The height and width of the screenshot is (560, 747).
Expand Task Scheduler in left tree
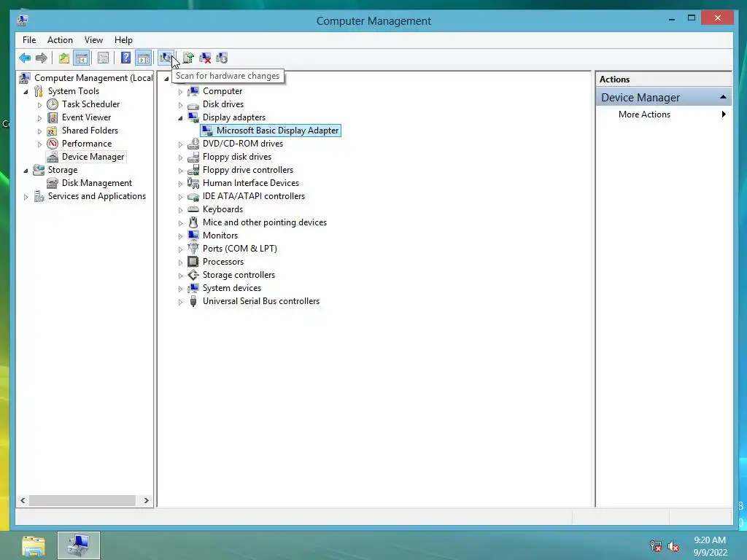(x=39, y=105)
